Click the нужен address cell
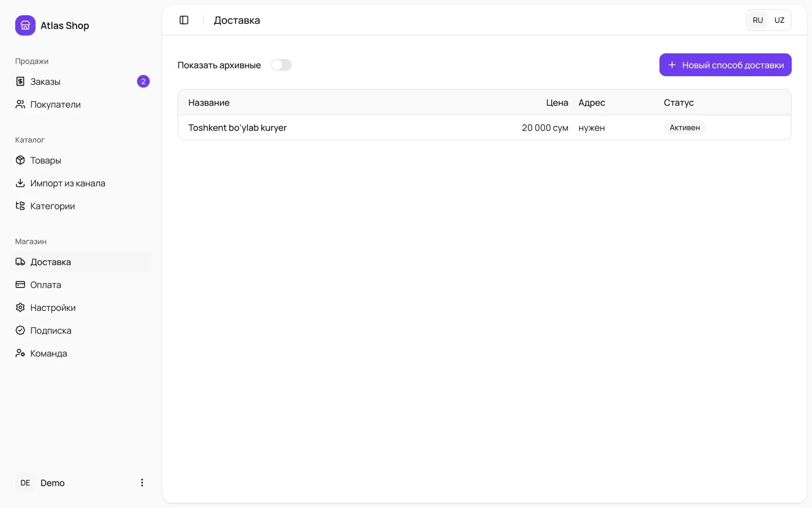Viewport: 812px width, 508px height. (x=592, y=128)
